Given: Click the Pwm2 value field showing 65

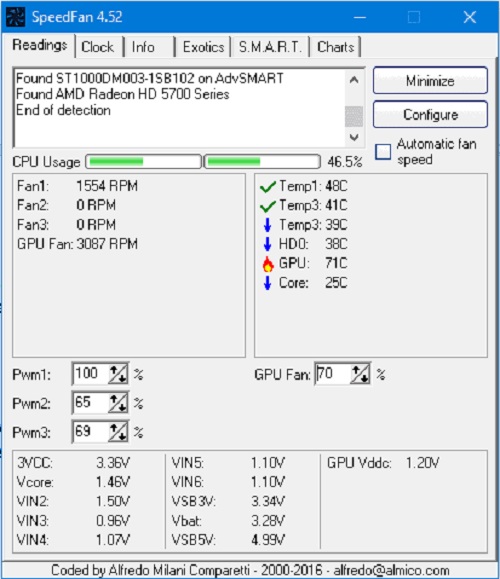Looking at the screenshot, I should point(91,402).
